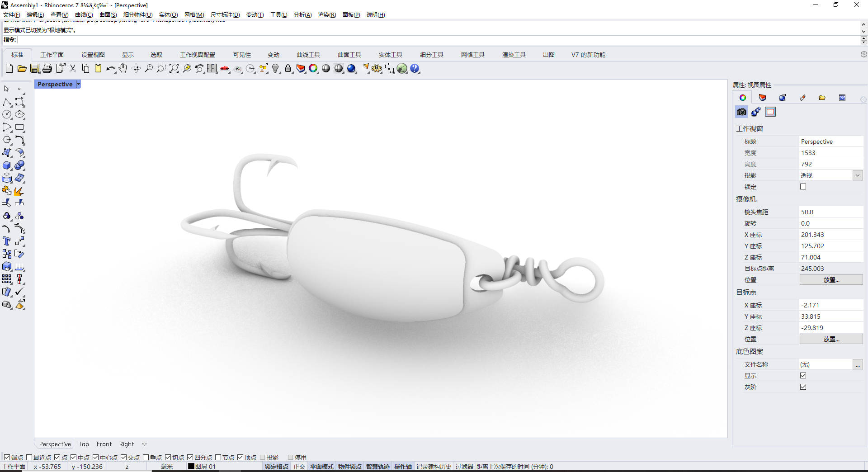Viewport: 868px width, 472px height.
Task: Toggle the 四分点 osnap checkbox
Action: (190, 458)
